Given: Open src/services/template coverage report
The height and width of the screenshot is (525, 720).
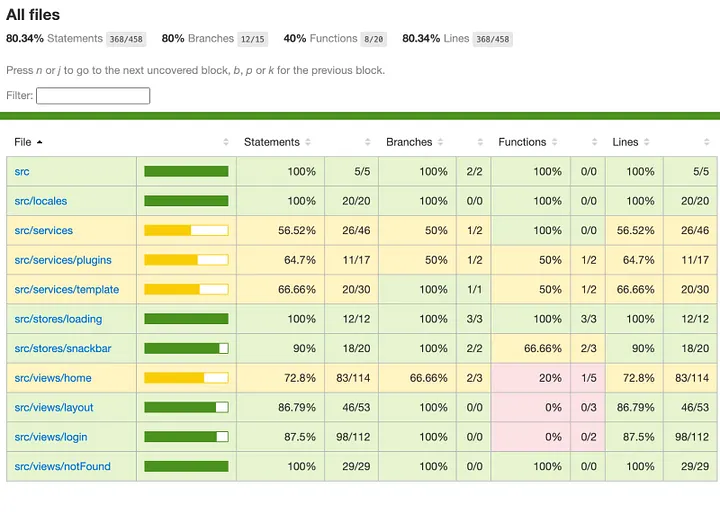Looking at the screenshot, I should [x=67, y=289].
